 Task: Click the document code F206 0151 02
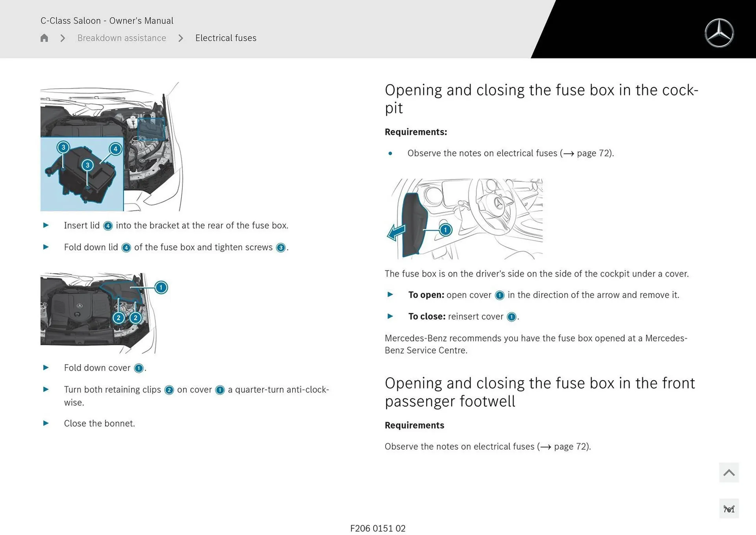[x=378, y=528]
